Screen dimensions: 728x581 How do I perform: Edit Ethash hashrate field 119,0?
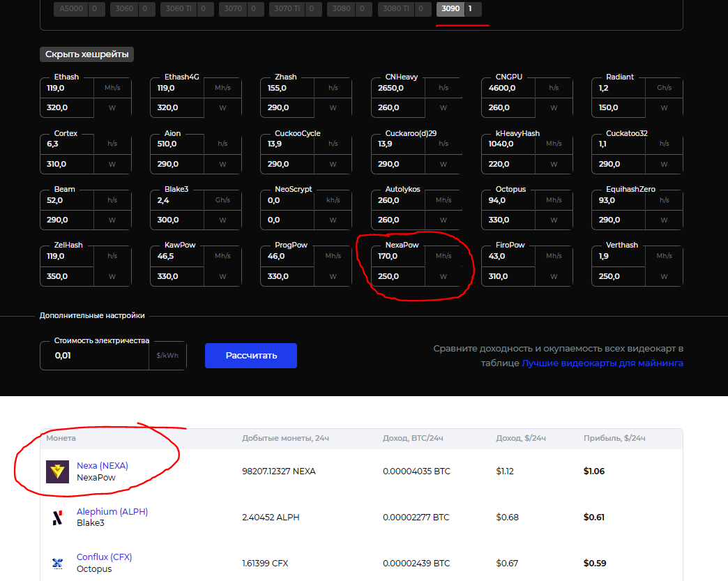[67, 88]
